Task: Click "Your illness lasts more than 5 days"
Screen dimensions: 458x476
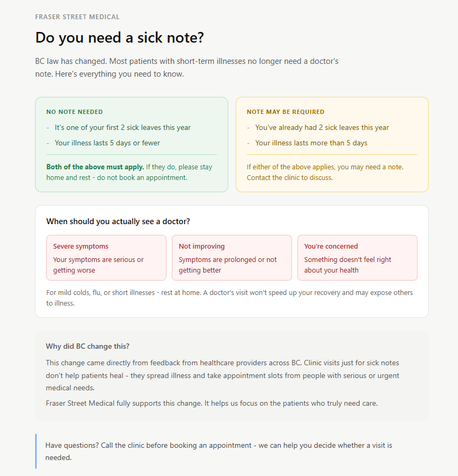Action: (311, 143)
